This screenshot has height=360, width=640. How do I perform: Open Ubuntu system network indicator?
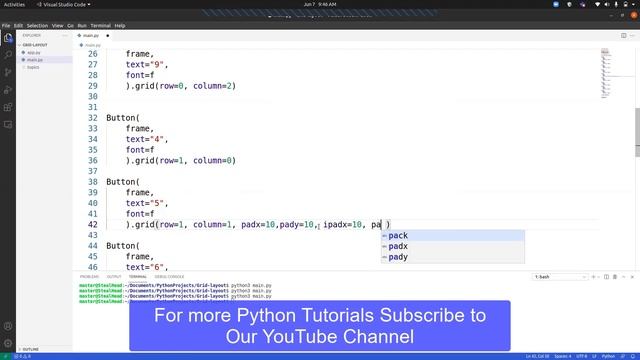click(x=598, y=4)
